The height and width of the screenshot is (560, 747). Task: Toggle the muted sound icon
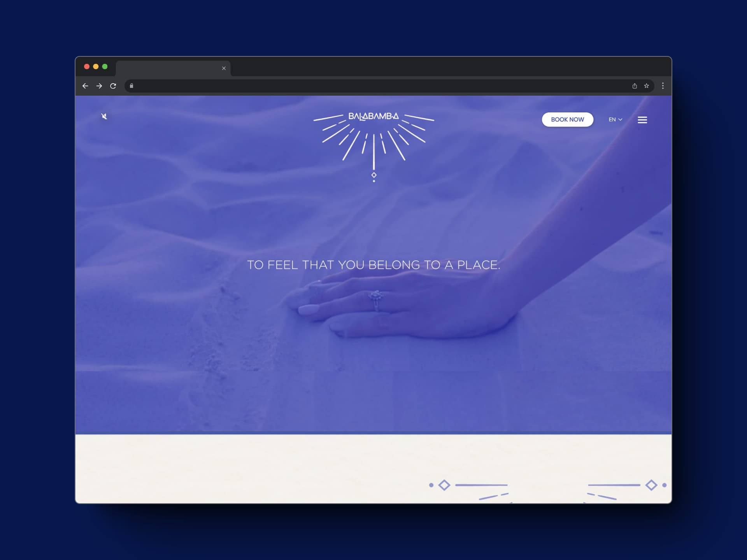click(x=104, y=116)
